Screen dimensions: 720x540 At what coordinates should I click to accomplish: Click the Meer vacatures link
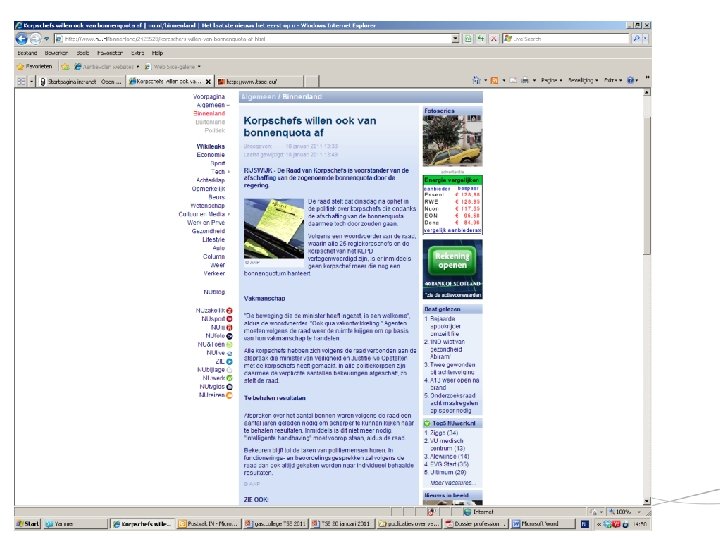click(452, 483)
